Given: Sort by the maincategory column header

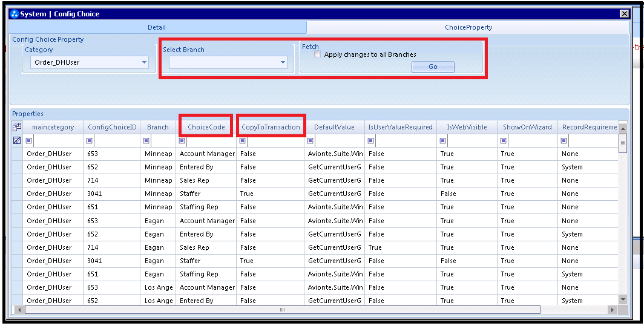Looking at the screenshot, I should [53, 127].
